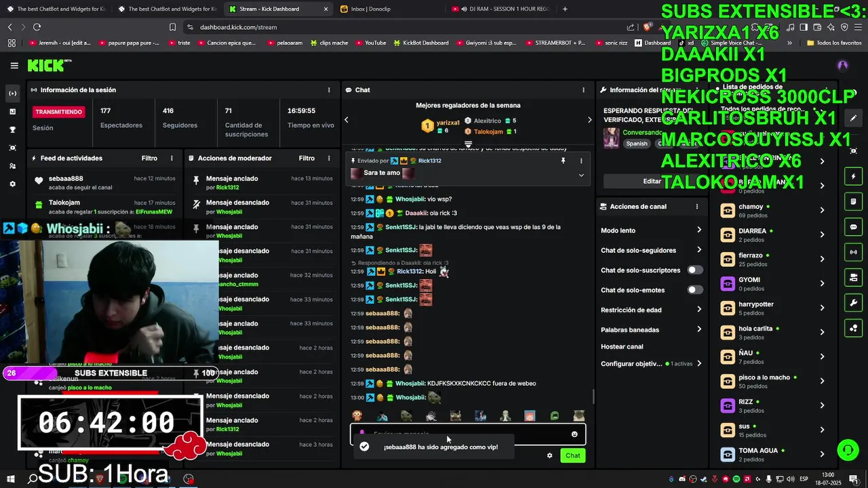Viewport: 868px width, 488px height.
Task: Open the trophy achievements sidebar icon
Action: tap(12, 129)
